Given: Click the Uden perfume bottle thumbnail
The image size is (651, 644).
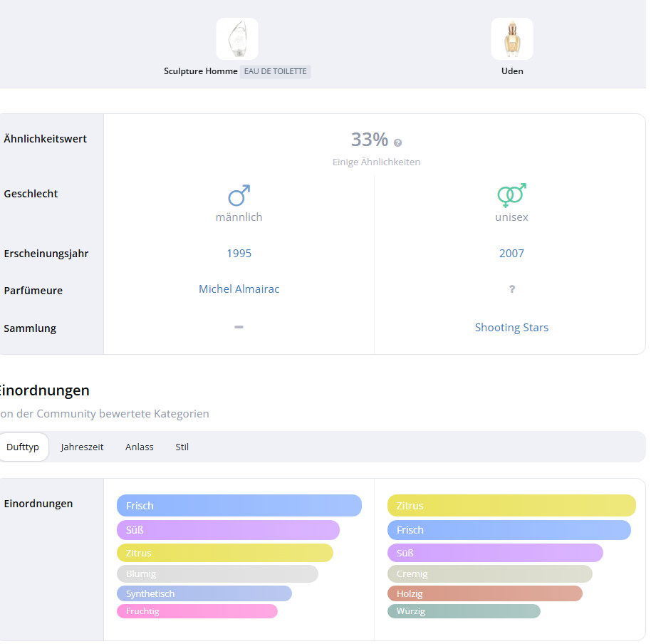Looking at the screenshot, I should (x=511, y=39).
